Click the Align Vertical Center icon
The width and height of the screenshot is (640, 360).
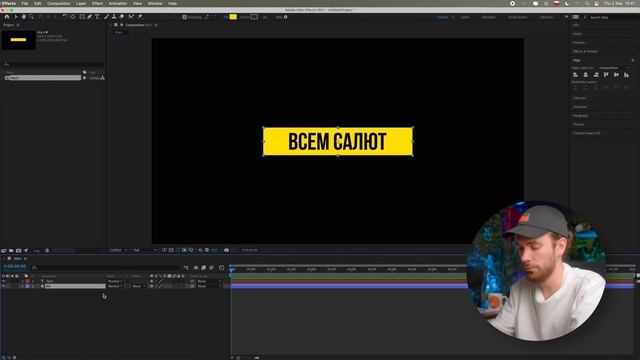(616, 75)
